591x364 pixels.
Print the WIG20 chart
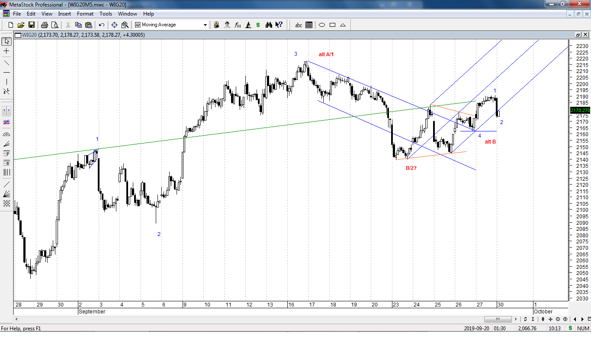[x=45, y=25]
